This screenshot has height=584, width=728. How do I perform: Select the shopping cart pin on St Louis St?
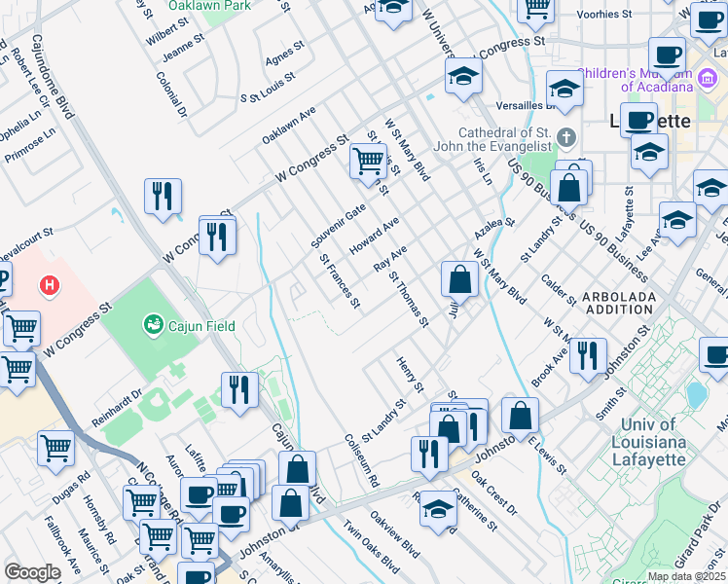tap(368, 164)
